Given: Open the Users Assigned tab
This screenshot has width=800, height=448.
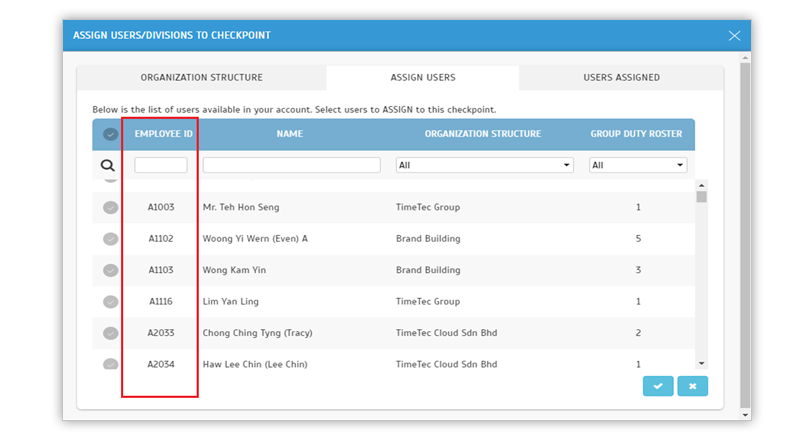Looking at the screenshot, I should (621, 78).
